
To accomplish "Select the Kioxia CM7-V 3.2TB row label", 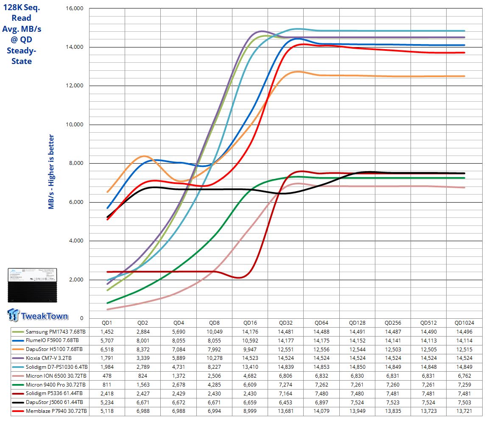I will [x=49, y=358].
